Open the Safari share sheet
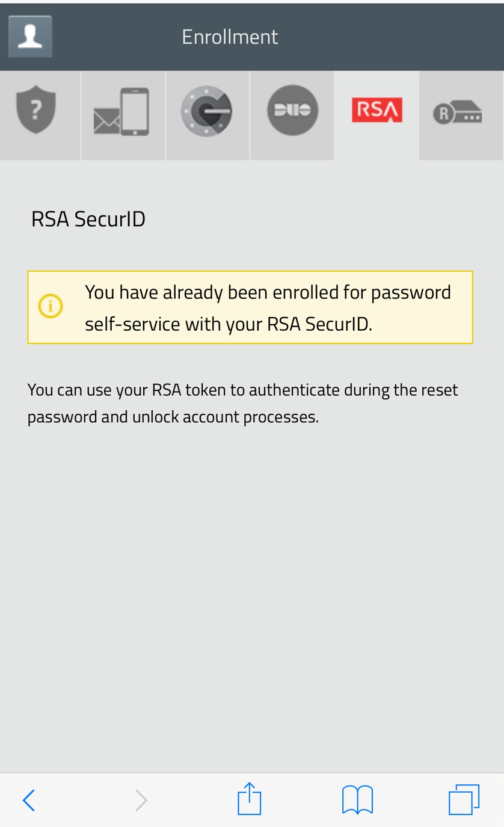The image size is (504, 827). (x=249, y=799)
